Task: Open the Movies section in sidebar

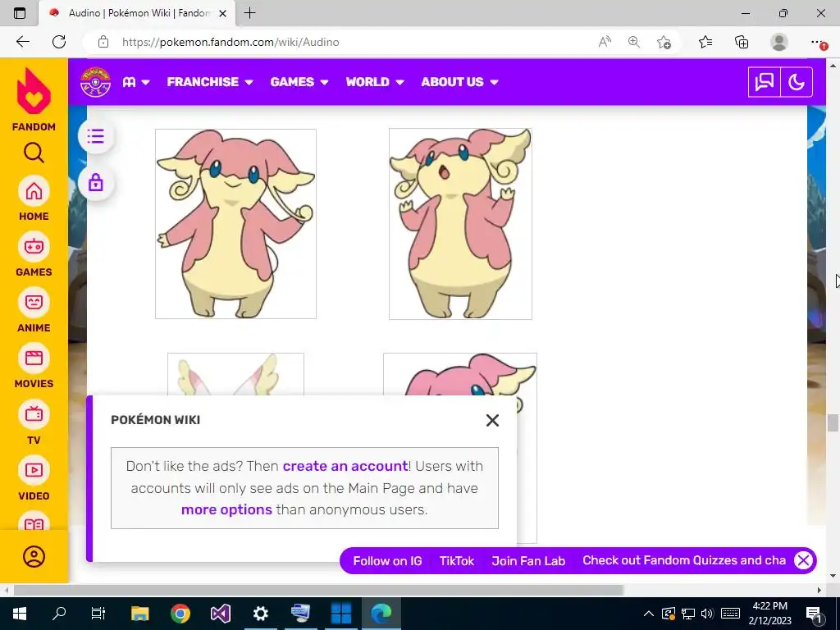Action: coord(34,366)
